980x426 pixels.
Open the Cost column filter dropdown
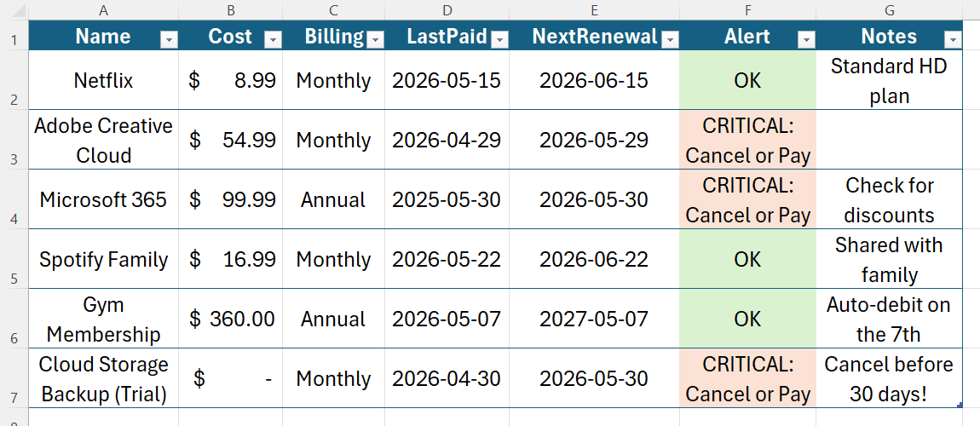click(274, 40)
